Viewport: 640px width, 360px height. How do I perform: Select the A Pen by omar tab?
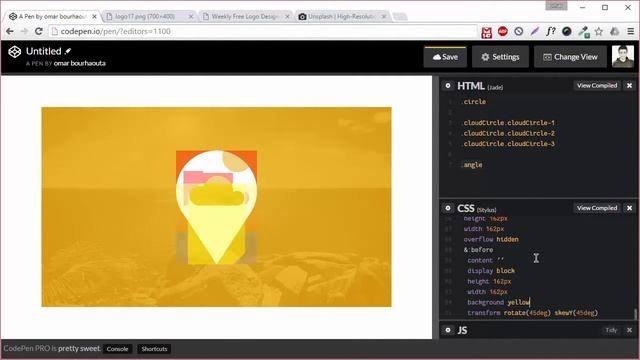(52, 17)
